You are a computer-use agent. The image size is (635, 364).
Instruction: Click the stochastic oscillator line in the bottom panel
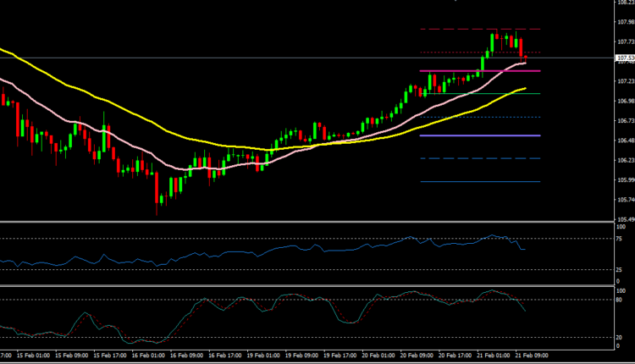coord(254,305)
